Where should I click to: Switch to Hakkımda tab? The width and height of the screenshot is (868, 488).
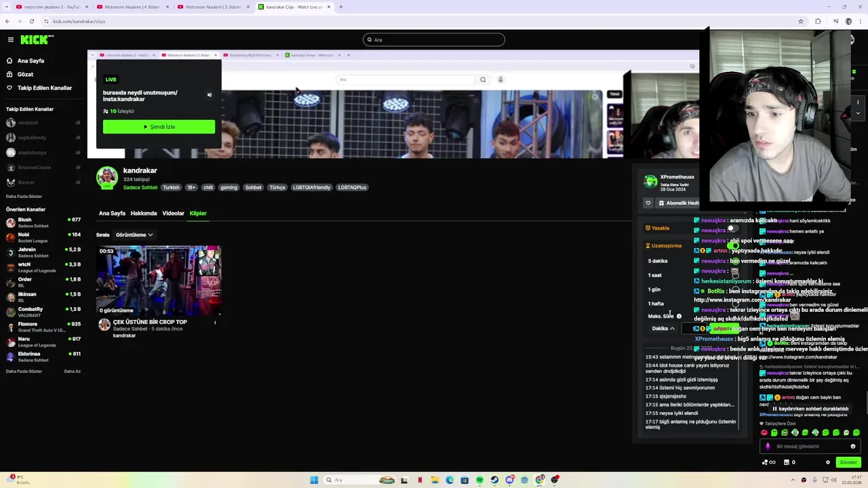pyautogui.click(x=144, y=213)
